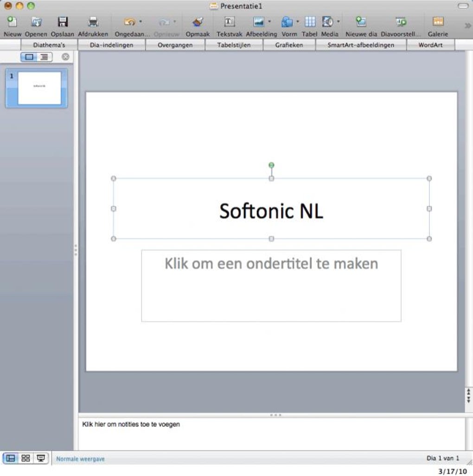473x476 pixels.
Task: Insert a table with Tabel icon
Action: [x=310, y=22]
